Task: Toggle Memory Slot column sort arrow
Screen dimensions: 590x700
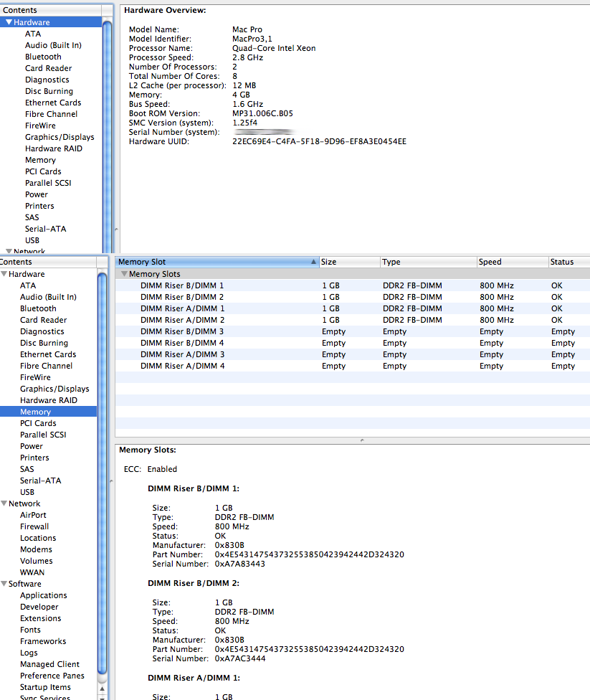Action: pos(314,262)
